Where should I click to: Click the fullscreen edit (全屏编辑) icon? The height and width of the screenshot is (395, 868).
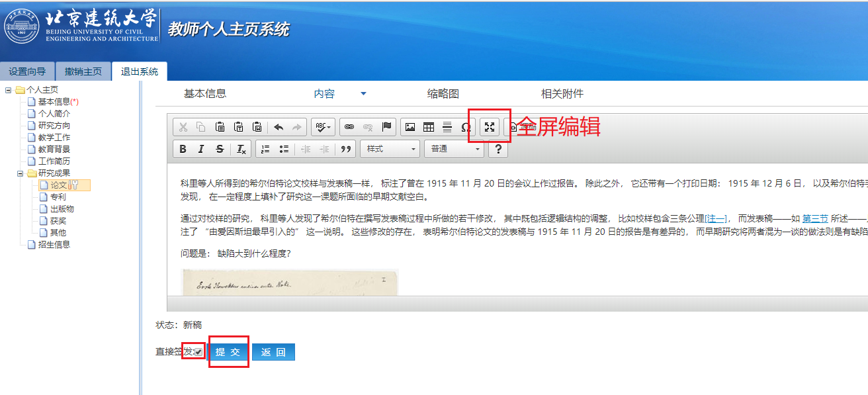[490, 127]
